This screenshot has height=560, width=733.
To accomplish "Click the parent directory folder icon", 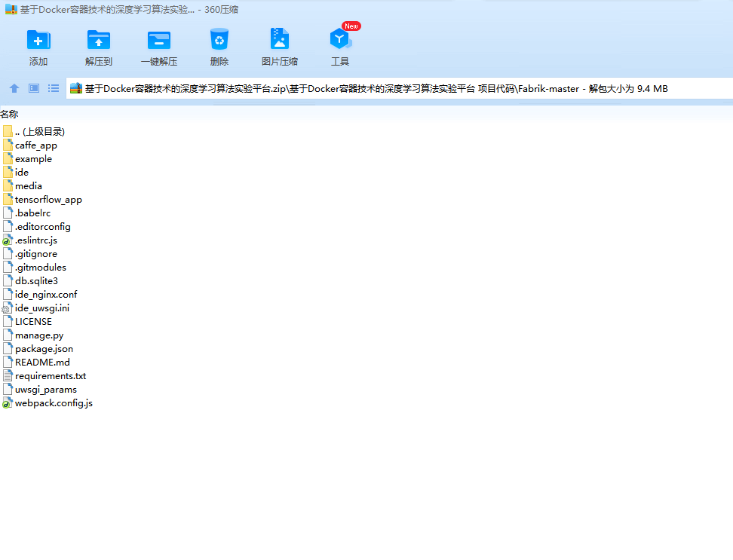I will 8,131.
